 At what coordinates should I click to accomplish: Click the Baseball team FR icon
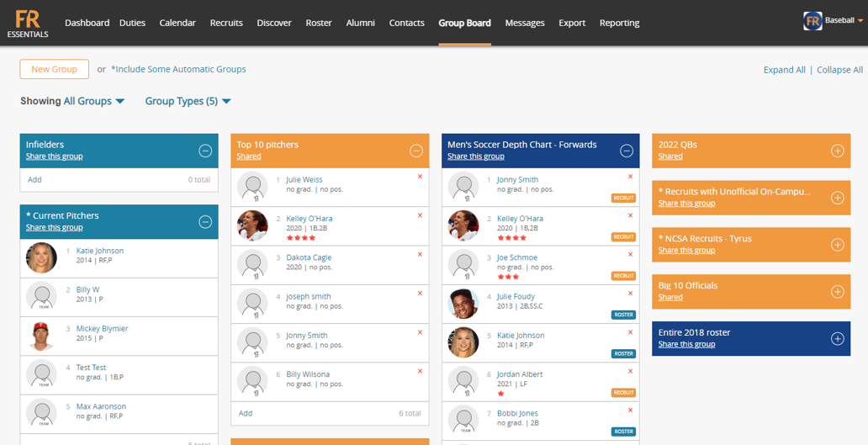(x=812, y=21)
